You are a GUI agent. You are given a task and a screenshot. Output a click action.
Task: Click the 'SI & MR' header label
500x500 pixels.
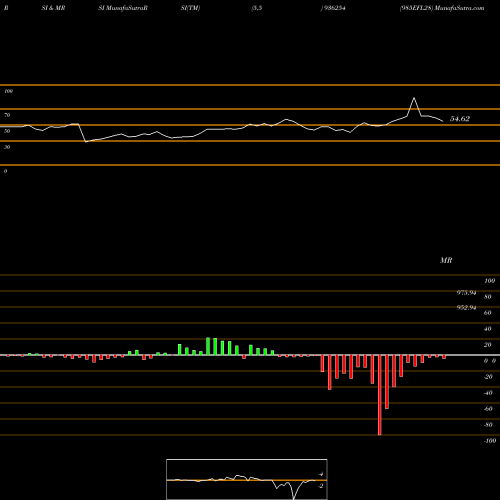click(x=53, y=8)
